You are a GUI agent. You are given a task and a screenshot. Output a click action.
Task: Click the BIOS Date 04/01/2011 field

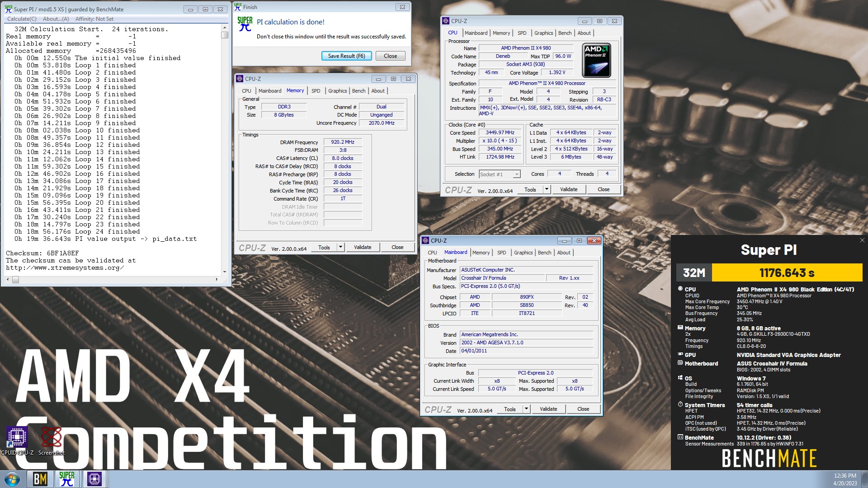pos(526,351)
